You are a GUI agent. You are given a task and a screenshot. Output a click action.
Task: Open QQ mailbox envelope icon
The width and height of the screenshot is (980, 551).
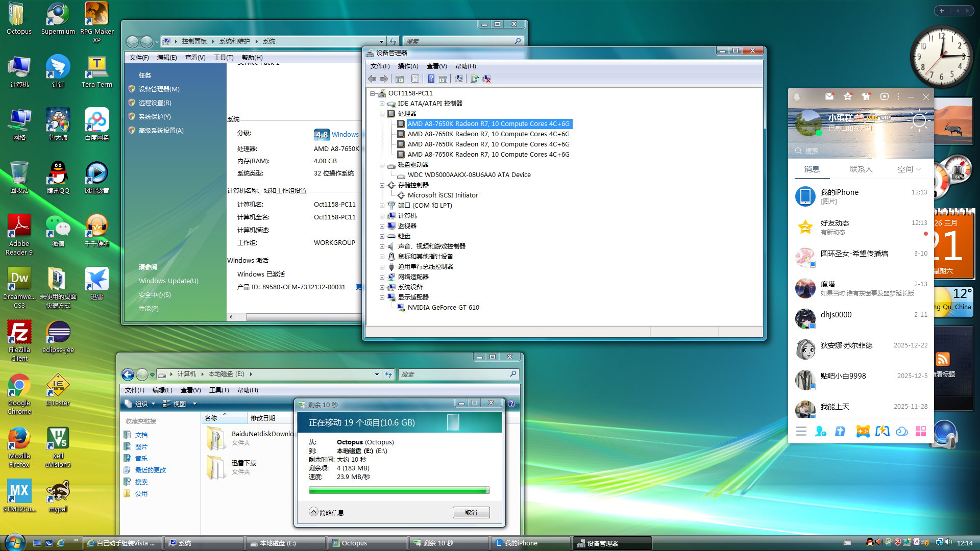pos(829,96)
